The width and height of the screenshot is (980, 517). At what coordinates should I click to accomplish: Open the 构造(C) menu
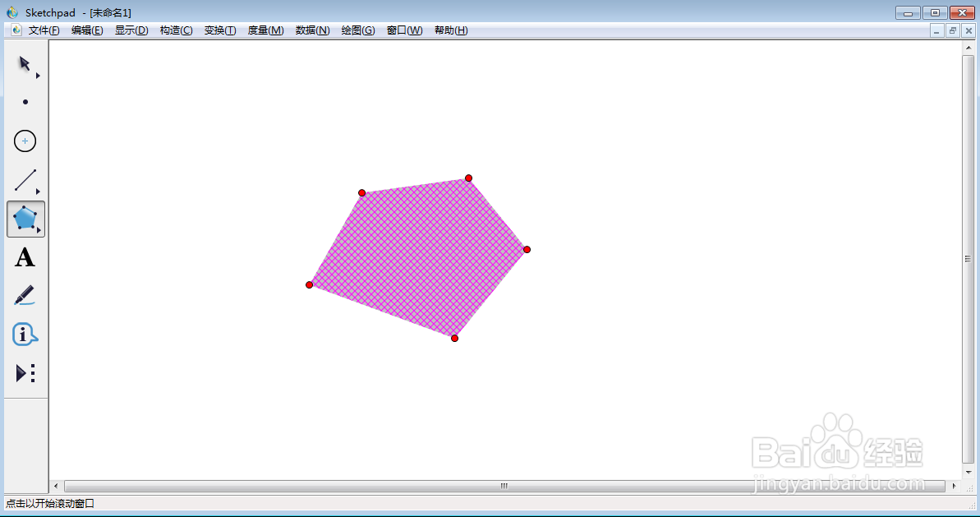[x=176, y=30]
